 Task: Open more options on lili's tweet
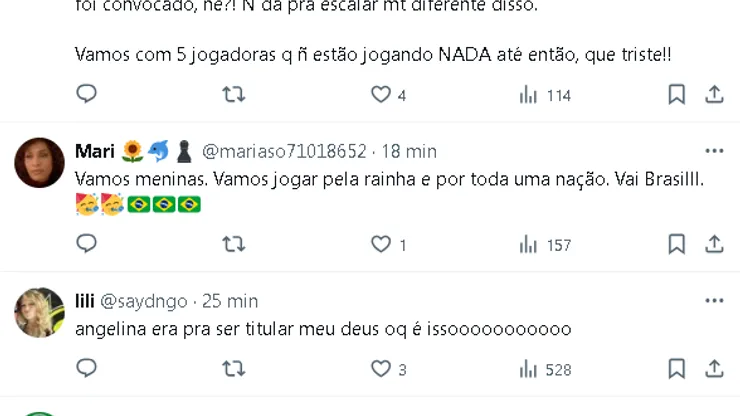click(x=714, y=300)
